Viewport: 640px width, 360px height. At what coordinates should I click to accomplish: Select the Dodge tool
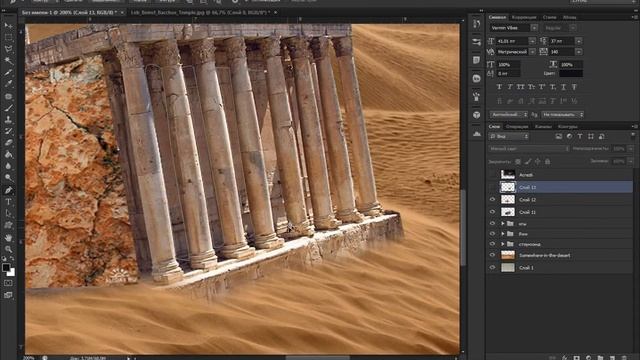point(8,178)
